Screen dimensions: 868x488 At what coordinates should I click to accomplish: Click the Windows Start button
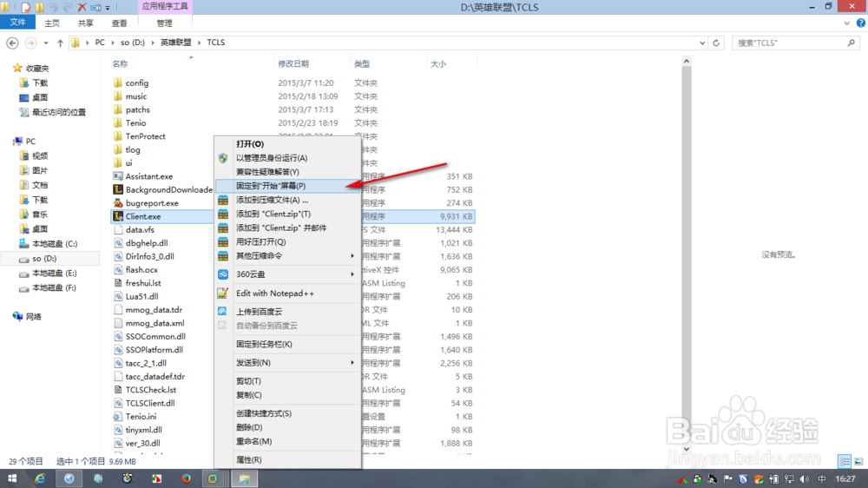click(x=11, y=478)
